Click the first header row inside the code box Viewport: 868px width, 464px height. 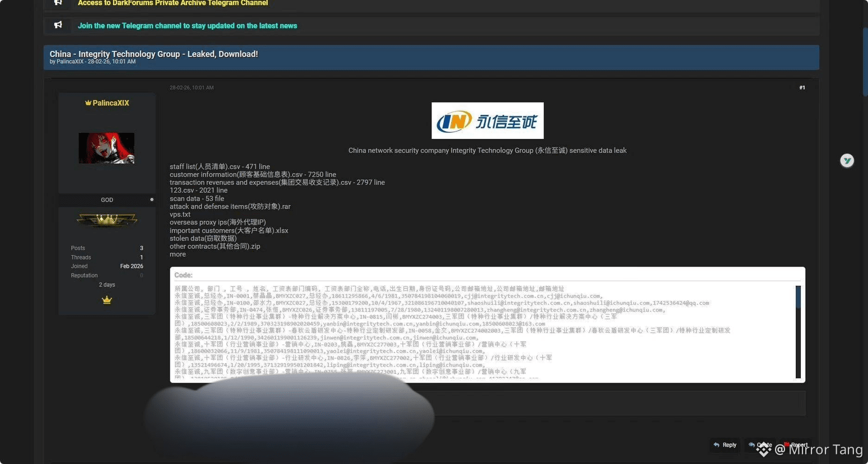click(x=369, y=289)
